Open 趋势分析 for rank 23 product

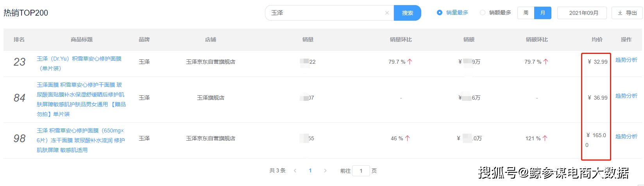[626, 60]
